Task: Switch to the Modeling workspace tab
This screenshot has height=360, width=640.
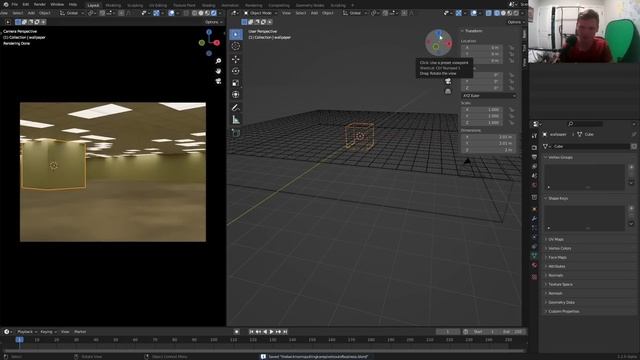Action: (x=113, y=5)
